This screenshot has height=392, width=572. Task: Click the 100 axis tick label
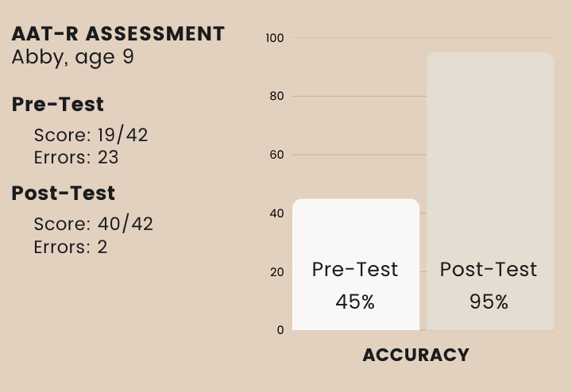tap(275, 38)
